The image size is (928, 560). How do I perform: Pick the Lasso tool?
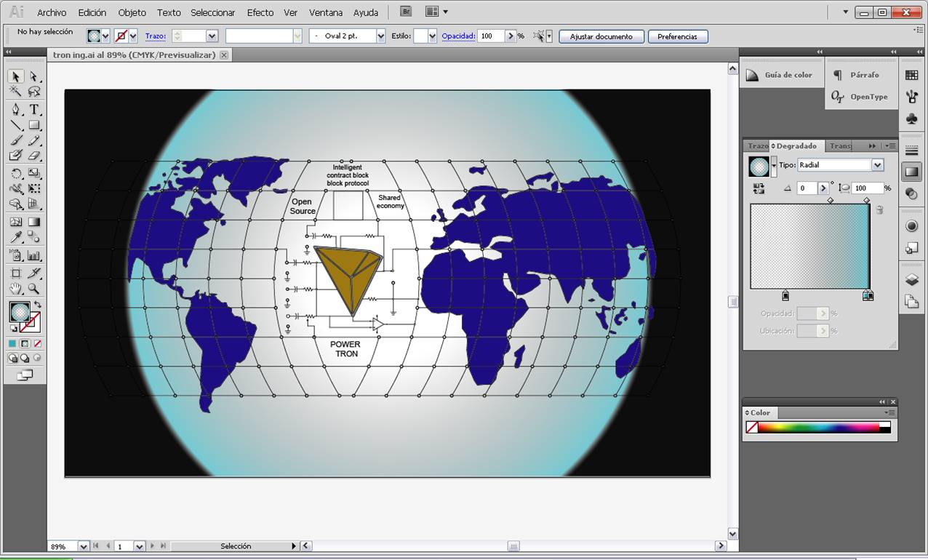coord(33,92)
